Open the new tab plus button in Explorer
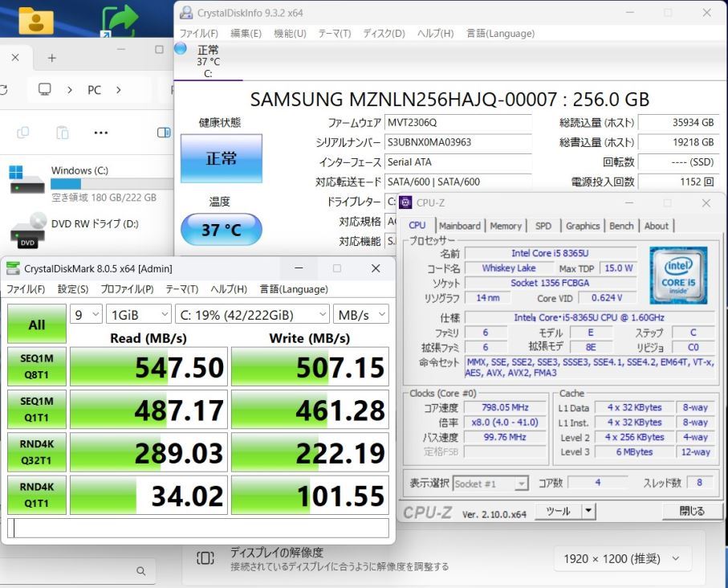 point(52,58)
